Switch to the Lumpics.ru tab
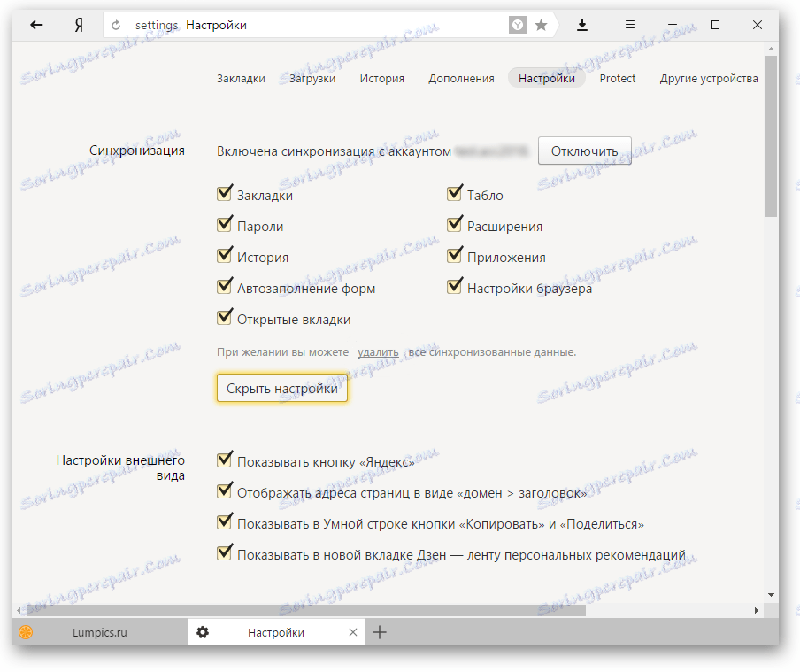 (x=100, y=632)
